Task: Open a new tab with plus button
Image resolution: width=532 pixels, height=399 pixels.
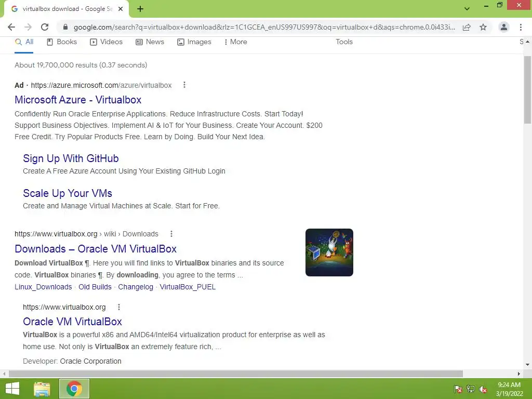Action: (140, 9)
